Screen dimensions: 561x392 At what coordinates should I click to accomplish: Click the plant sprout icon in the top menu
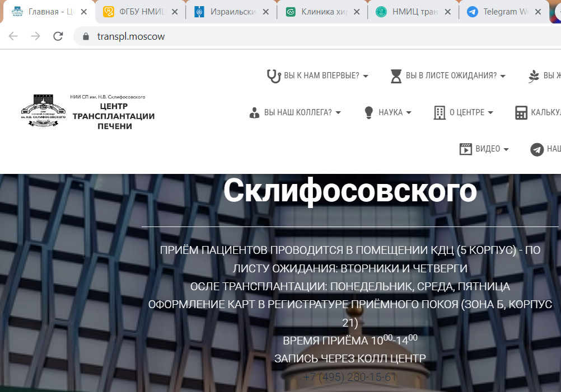[x=534, y=76]
